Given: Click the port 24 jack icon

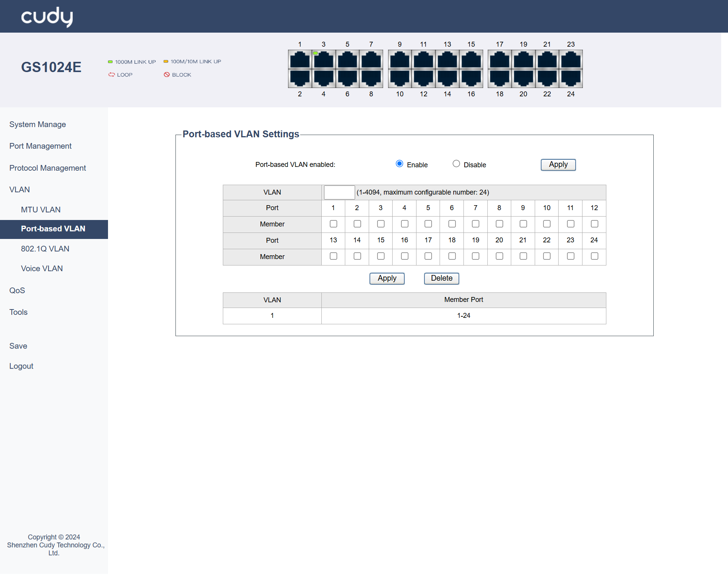Looking at the screenshot, I should coord(571,78).
